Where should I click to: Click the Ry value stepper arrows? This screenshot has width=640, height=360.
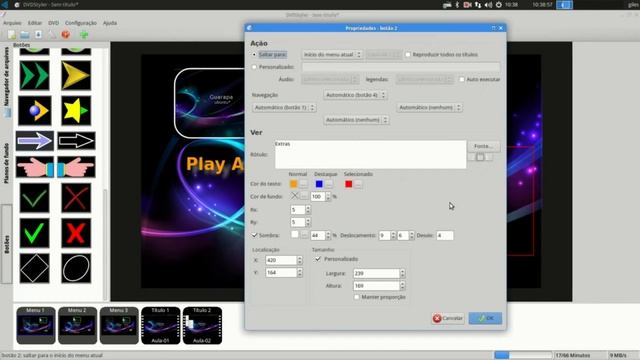[308, 222]
